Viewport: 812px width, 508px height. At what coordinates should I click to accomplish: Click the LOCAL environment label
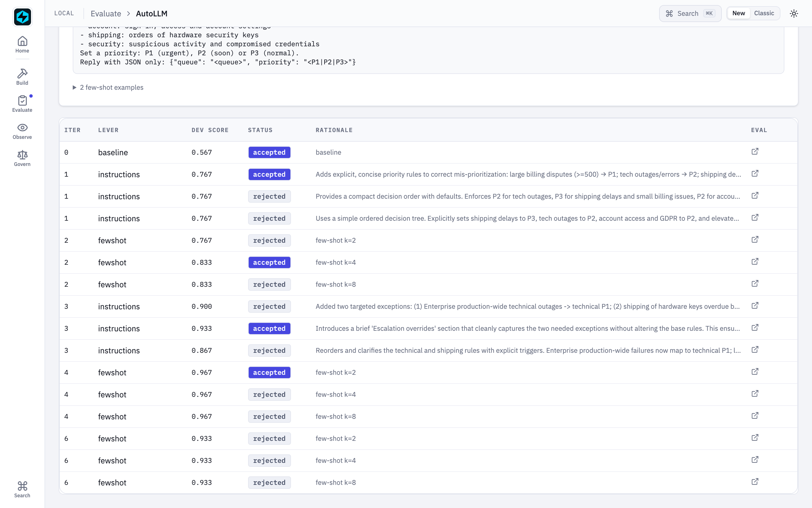(64, 14)
